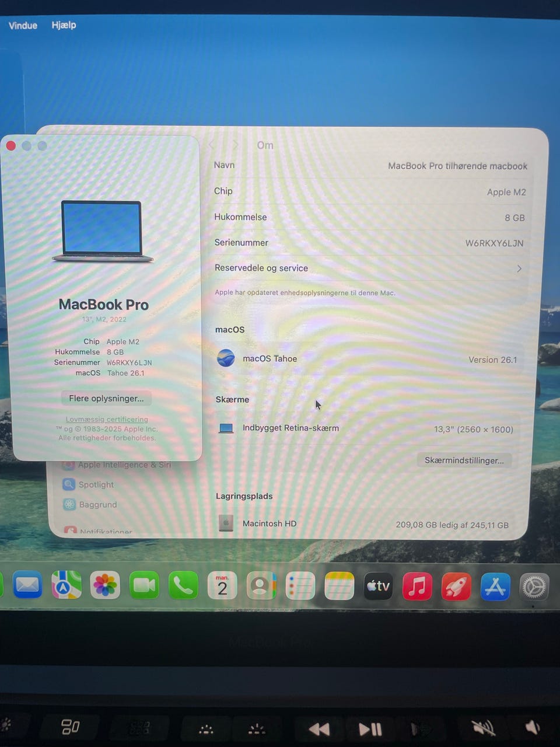The image size is (560, 747).
Task: Click the Indbygget Retina-skærm label
Action: pyautogui.click(x=290, y=428)
